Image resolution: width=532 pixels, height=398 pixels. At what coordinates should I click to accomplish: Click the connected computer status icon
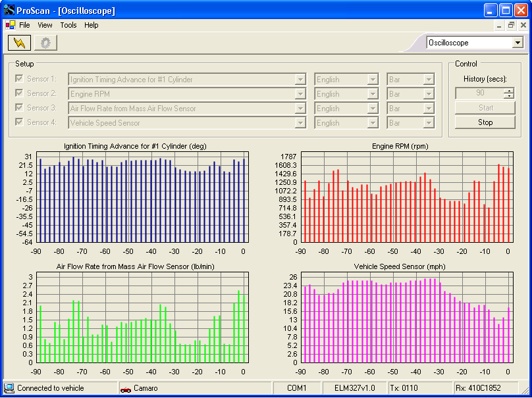9,388
